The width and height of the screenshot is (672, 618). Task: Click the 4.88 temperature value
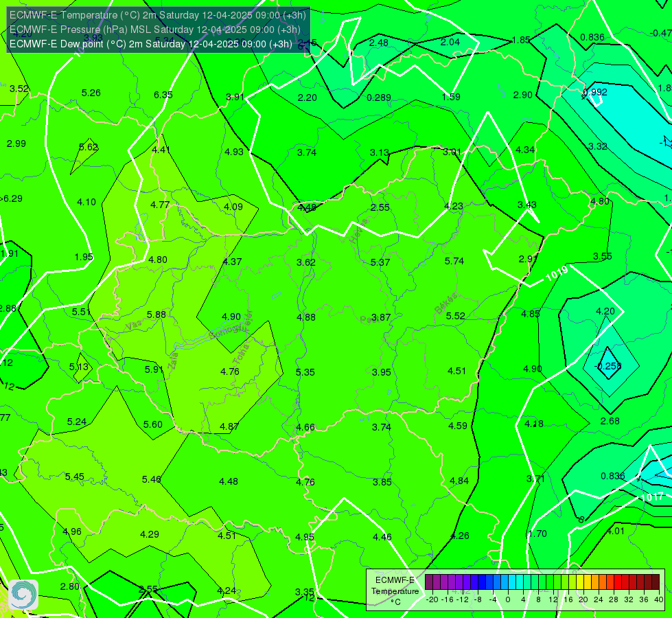click(x=306, y=317)
